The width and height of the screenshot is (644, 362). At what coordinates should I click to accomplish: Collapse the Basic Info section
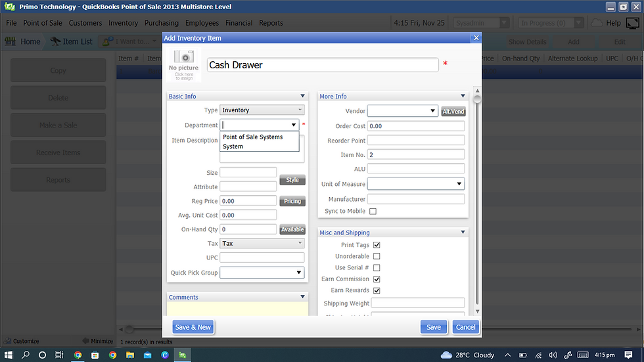pos(303,96)
